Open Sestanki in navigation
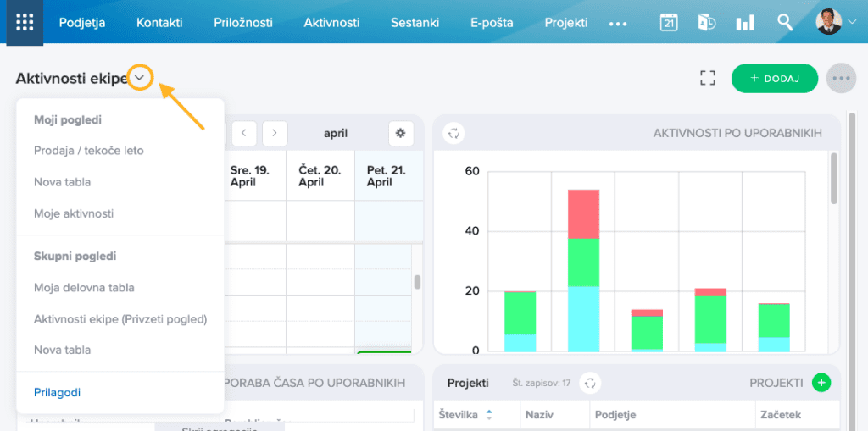The height and width of the screenshot is (431, 868). (x=415, y=23)
